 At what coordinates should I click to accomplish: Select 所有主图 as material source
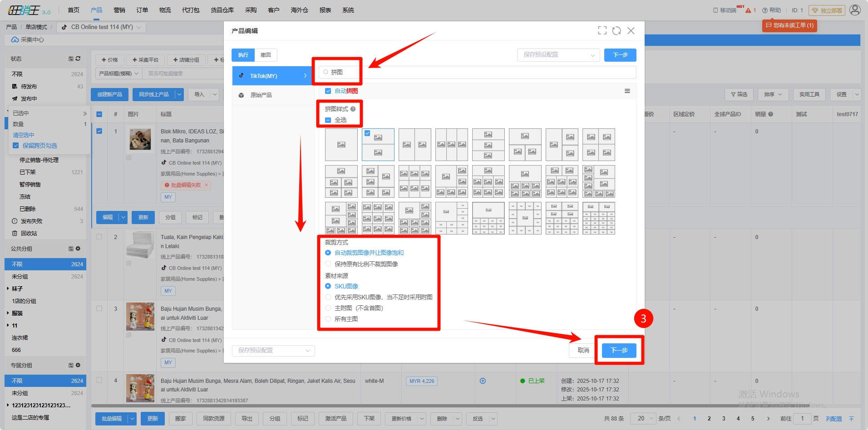point(328,319)
